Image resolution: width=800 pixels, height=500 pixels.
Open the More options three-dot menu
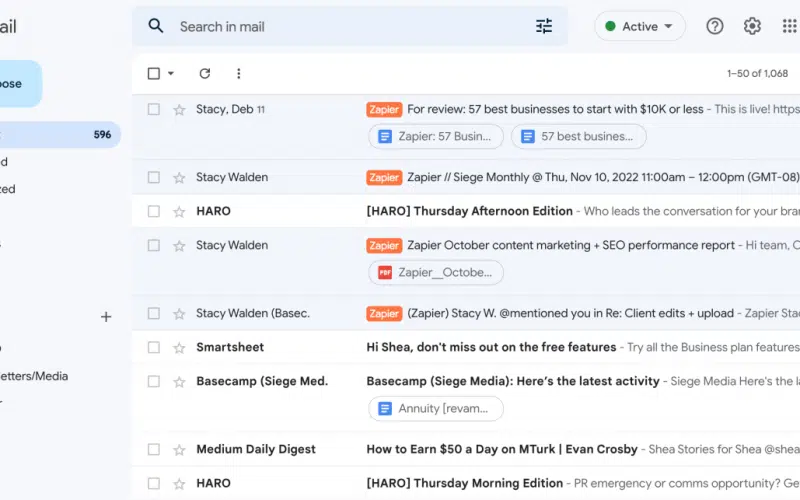click(238, 73)
